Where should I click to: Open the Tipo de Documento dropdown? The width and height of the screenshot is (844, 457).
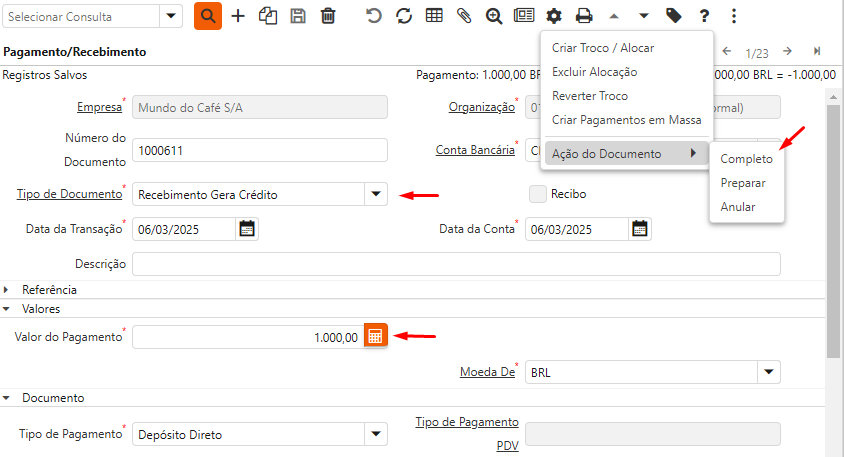[376, 194]
